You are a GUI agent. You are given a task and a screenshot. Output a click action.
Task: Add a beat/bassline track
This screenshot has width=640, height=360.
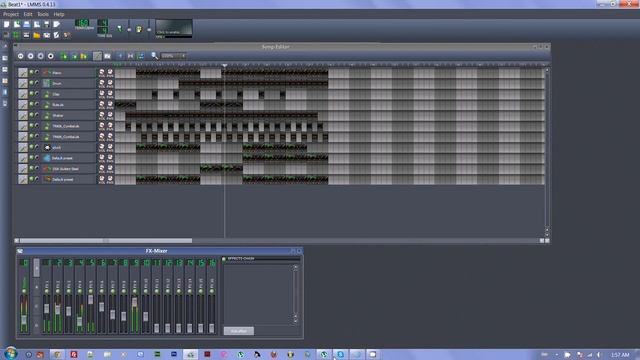click(x=64, y=56)
